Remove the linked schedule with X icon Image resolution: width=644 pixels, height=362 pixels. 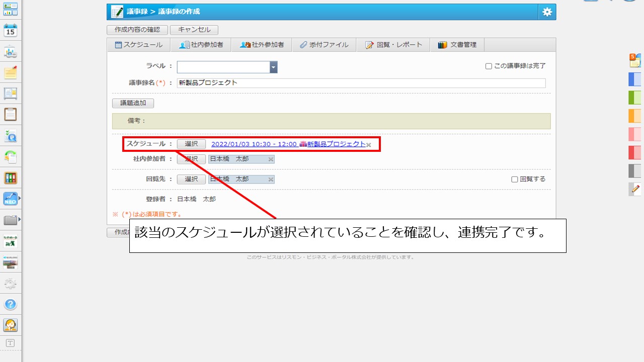click(x=369, y=145)
